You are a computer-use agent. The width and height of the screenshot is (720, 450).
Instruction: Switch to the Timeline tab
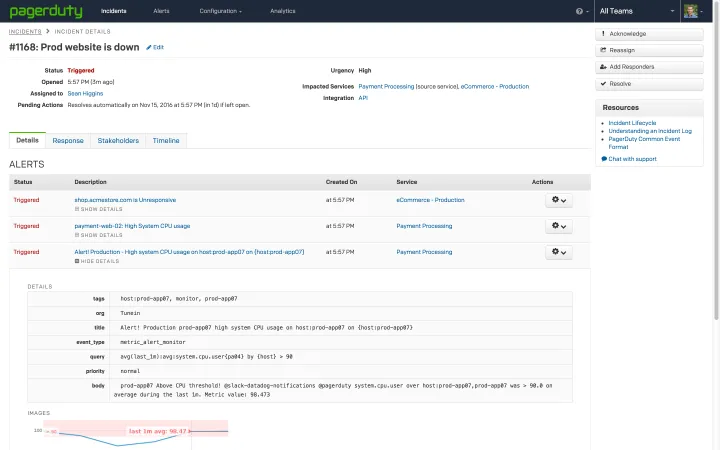(166, 141)
